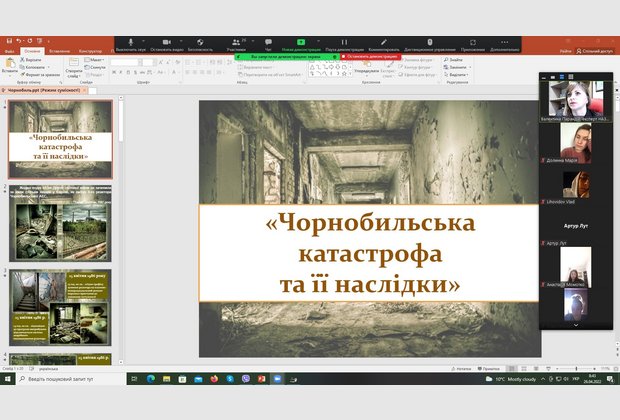Toggle underline formatting
Viewport: 620px width, 420px height.
(x=128, y=72)
